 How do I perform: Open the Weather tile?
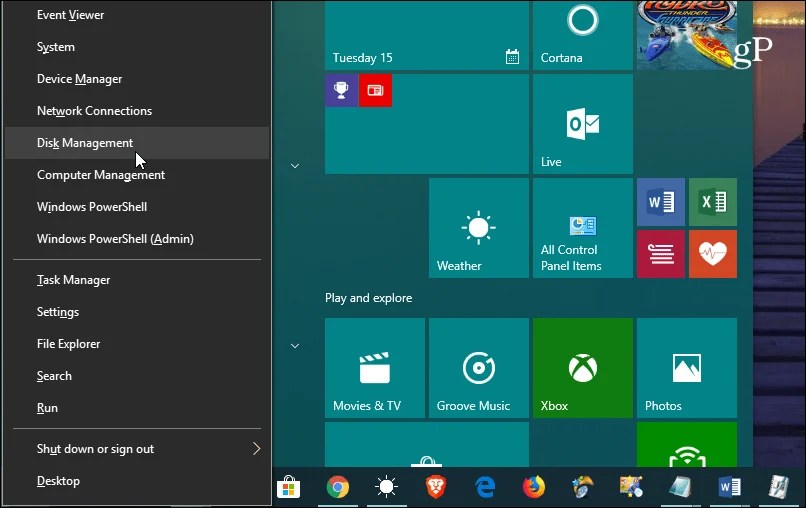[x=479, y=228]
